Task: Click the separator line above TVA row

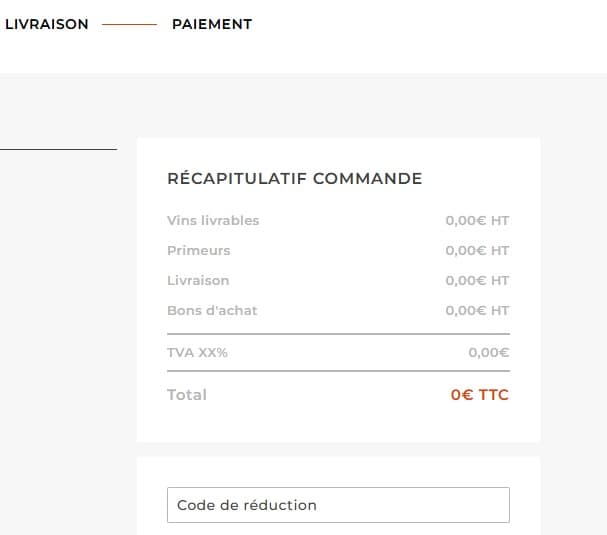Action: tap(338, 333)
